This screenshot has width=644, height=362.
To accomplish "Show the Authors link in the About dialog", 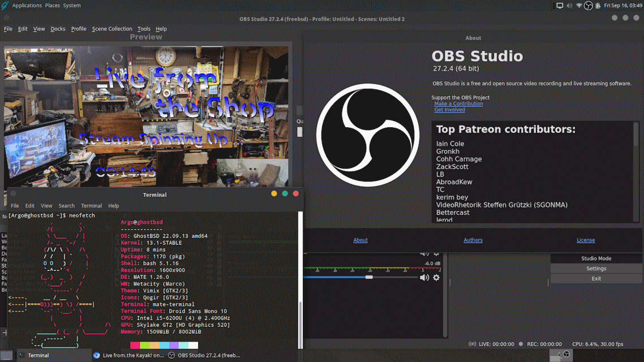I will tap(473, 240).
